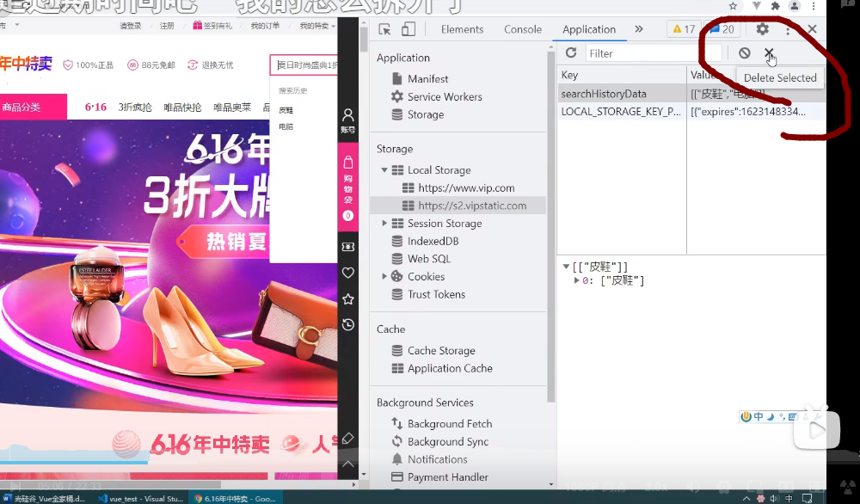This screenshot has height=504, width=860.
Task: Switch to the Elements tab
Action: pyautogui.click(x=463, y=29)
